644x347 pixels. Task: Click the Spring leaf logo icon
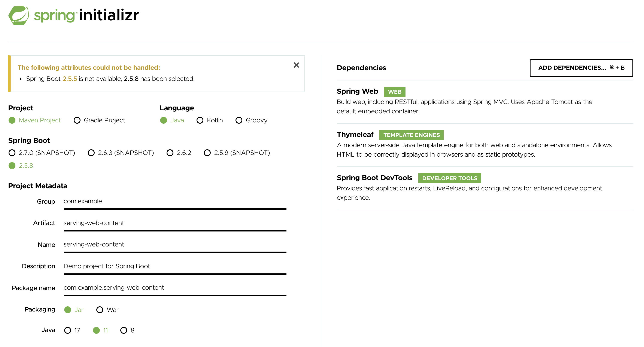pos(19,15)
